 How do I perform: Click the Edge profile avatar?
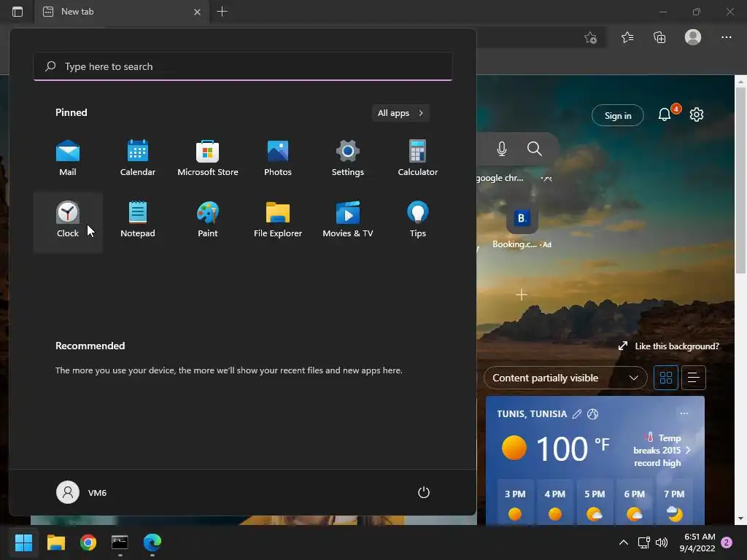tap(693, 37)
